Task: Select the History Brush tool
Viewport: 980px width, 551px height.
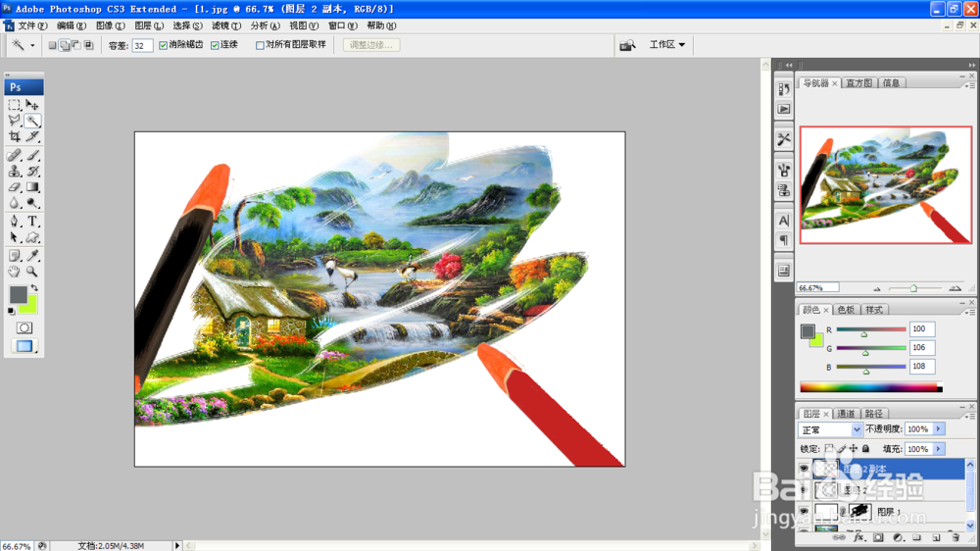Action: coord(32,171)
